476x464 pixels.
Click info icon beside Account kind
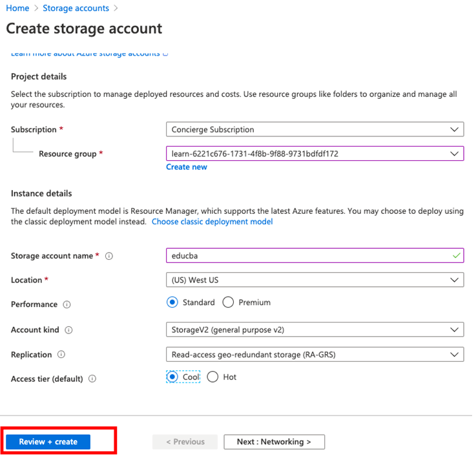68,330
